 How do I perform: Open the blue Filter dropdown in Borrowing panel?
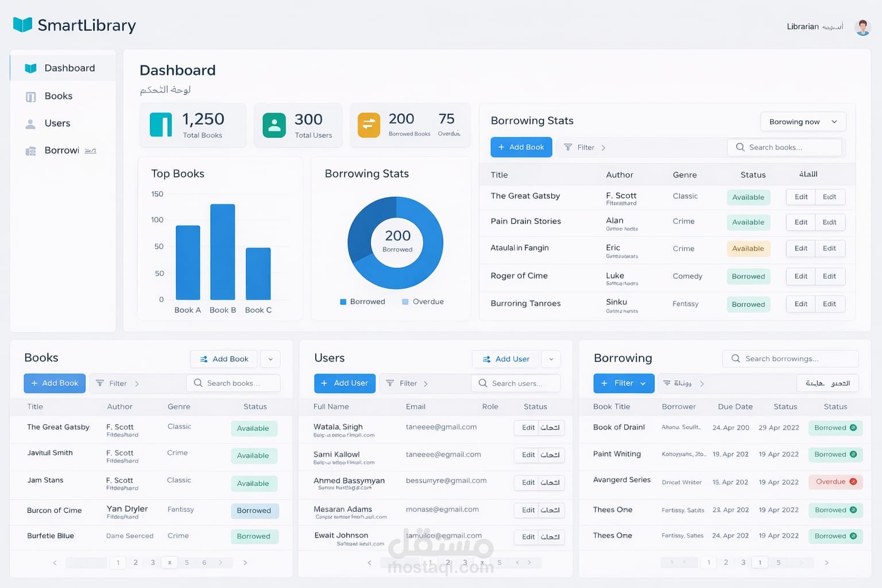pos(624,383)
